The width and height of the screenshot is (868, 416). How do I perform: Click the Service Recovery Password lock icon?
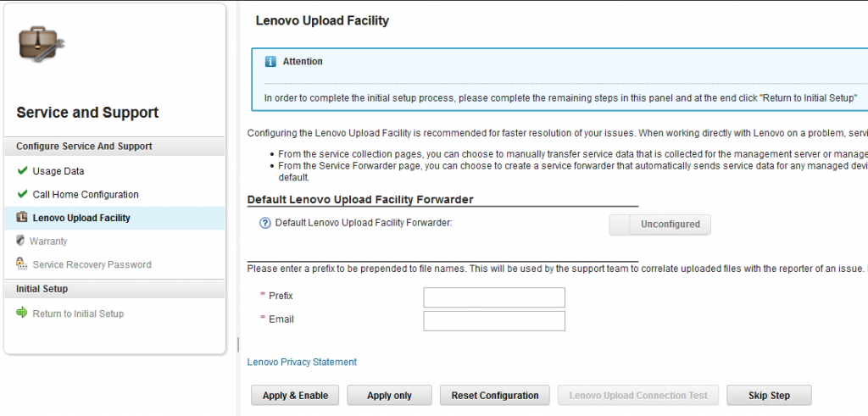(x=22, y=263)
